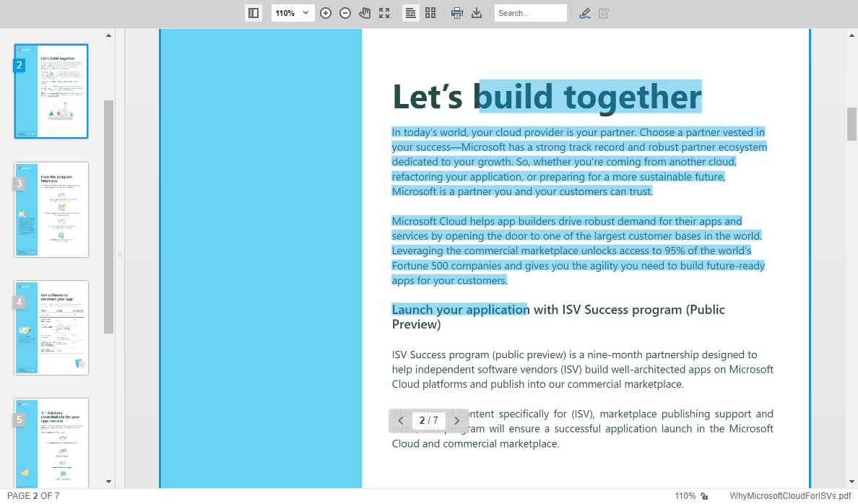Image resolution: width=858 pixels, height=504 pixels.
Task: Toggle the thumbnail sidebar panel
Action: click(253, 13)
